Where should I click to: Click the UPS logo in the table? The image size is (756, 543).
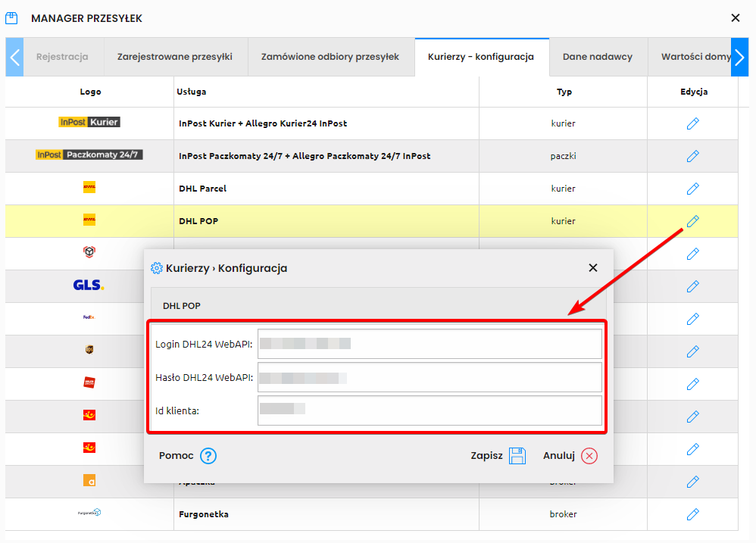click(x=89, y=350)
